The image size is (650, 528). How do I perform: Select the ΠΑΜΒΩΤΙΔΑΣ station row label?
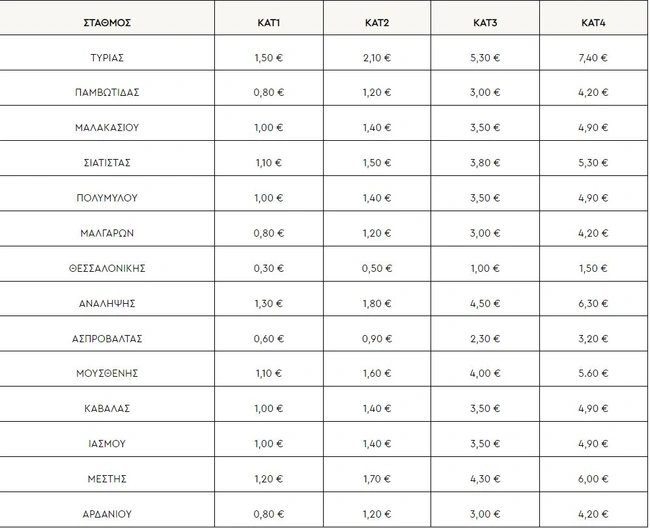pos(107,92)
